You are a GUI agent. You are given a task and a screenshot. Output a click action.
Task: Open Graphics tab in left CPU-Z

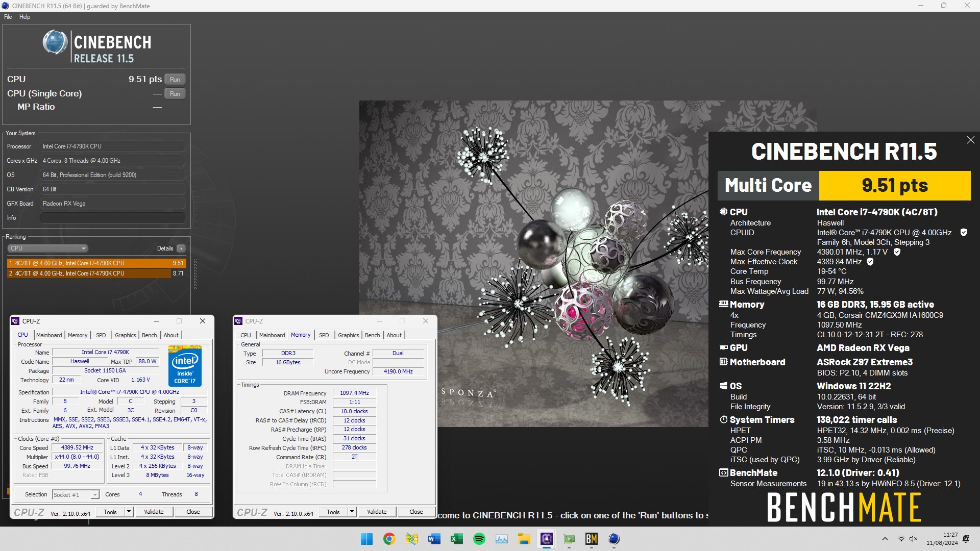pyautogui.click(x=125, y=335)
